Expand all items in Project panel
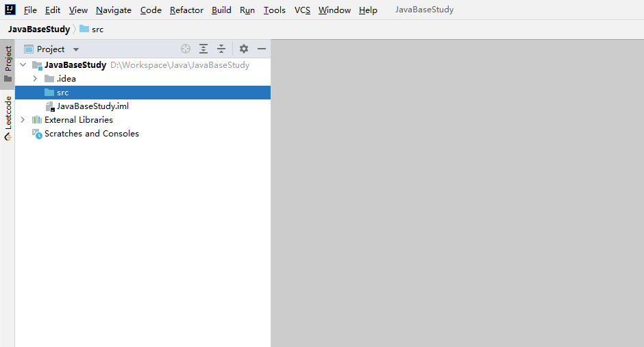The image size is (644, 347). [203, 49]
